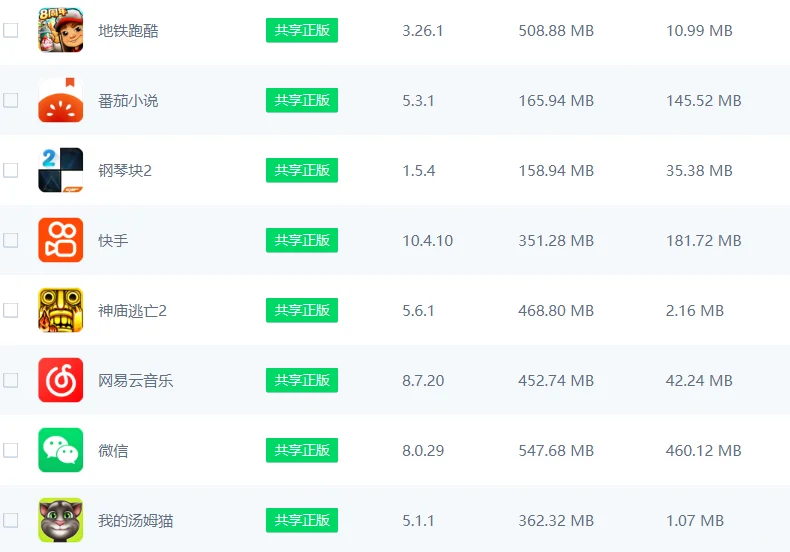Open the 网易云音乐 red icon
This screenshot has height=552, width=790.
[x=60, y=380]
